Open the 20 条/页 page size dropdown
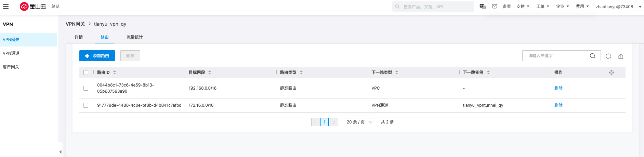The height and width of the screenshot is (157, 644). tap(359, 122)
